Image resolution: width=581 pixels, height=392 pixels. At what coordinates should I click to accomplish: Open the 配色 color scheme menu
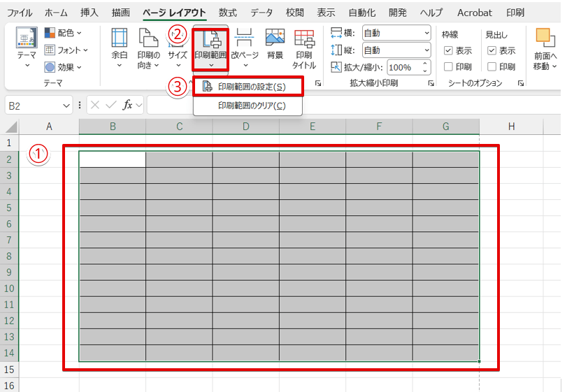click(63, 33)
